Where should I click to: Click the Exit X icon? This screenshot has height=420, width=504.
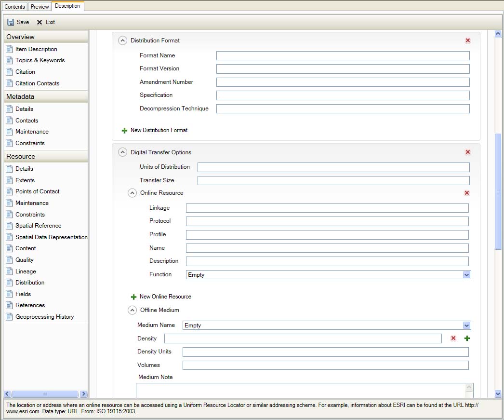coord(40,22)
